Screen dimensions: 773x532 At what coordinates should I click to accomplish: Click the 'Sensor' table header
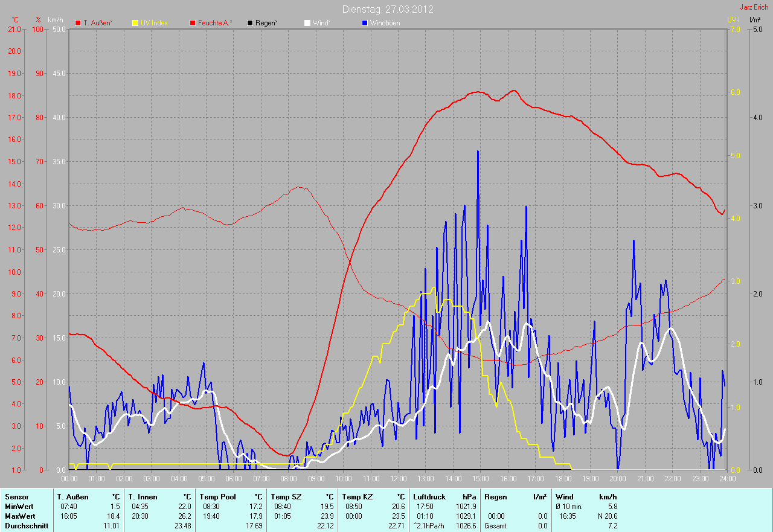click(x=16, y=497)
